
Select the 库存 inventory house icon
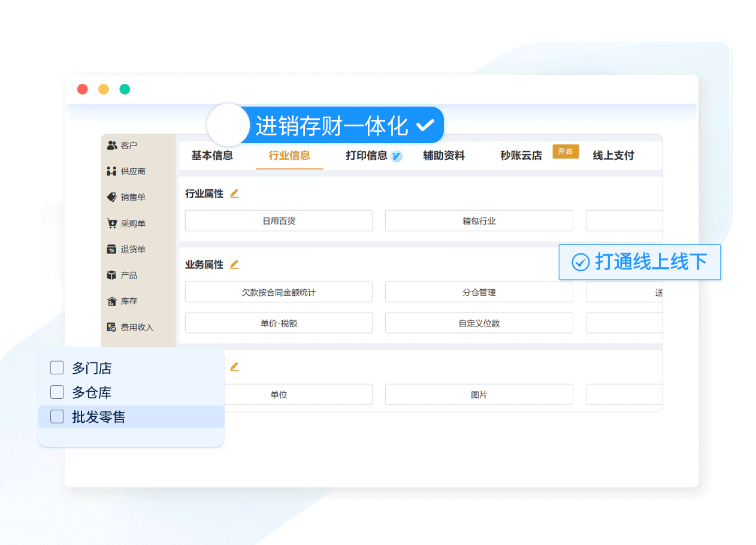[112, 301]
